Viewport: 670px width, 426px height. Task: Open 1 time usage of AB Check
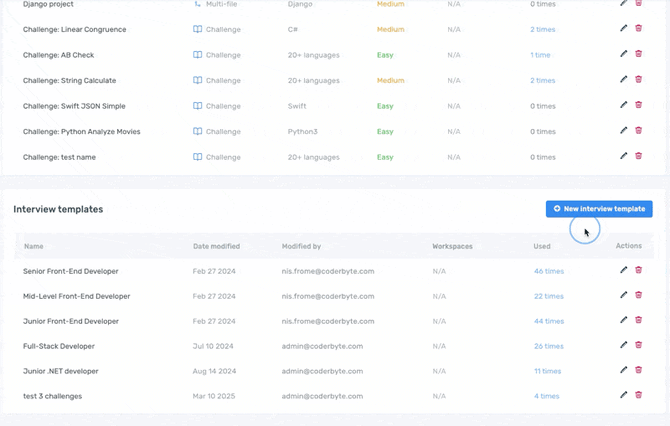pyautogui.click(x=540, y=55)
